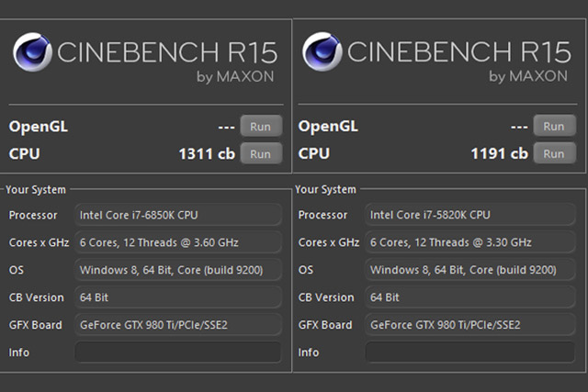Viewport: 588px width, 392px height.
Task: Click the right OS Windows 8 field
Action: click(x=469, y=270)
